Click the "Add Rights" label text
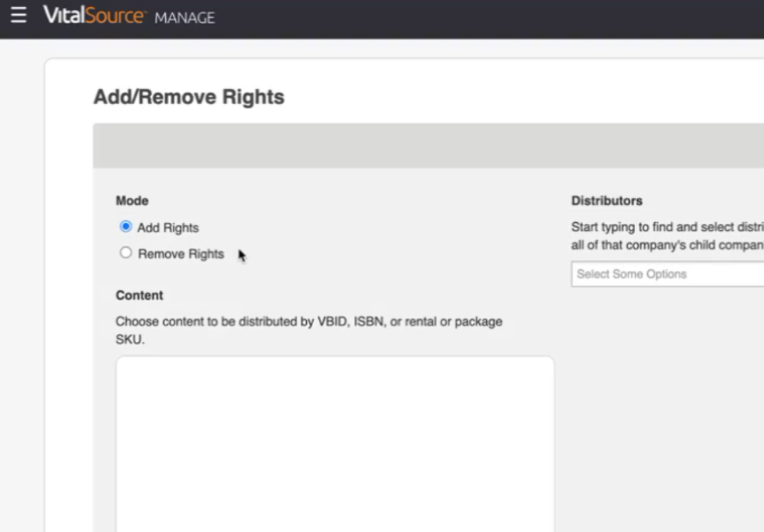 [168, 228]
